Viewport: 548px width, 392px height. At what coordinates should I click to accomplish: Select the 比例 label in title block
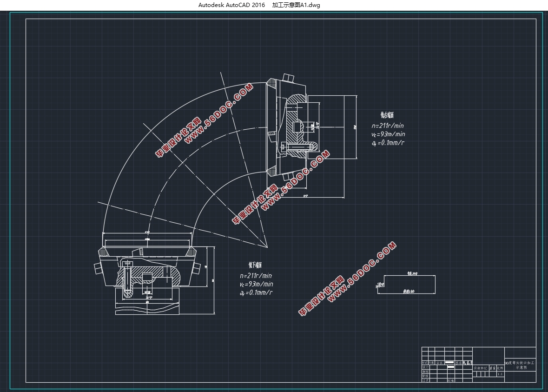coord(500,367)
